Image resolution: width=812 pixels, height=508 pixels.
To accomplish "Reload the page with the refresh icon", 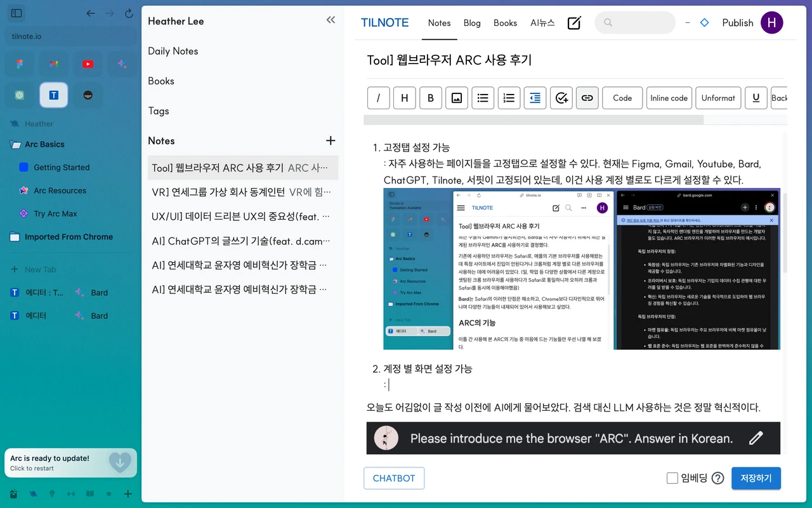I will pyautogui.click(x=129, y=13).
